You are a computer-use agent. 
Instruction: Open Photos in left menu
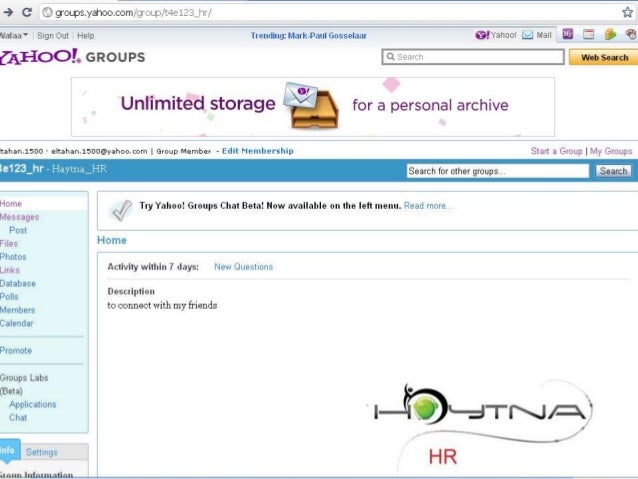(13, 257)
